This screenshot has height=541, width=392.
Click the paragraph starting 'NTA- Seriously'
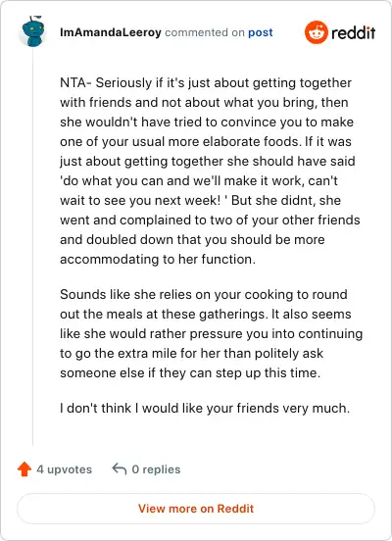click(210, 171)
